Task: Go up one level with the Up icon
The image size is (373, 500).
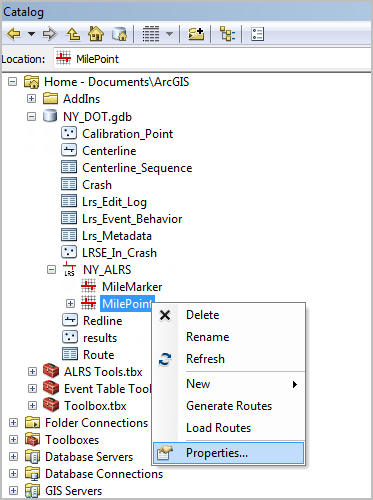Action: tap(73, 34)
